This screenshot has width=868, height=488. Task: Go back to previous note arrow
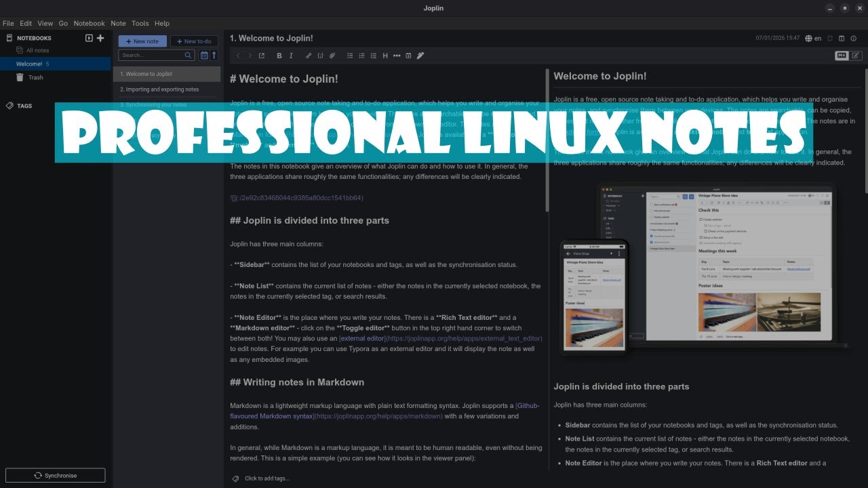[238, 56]
